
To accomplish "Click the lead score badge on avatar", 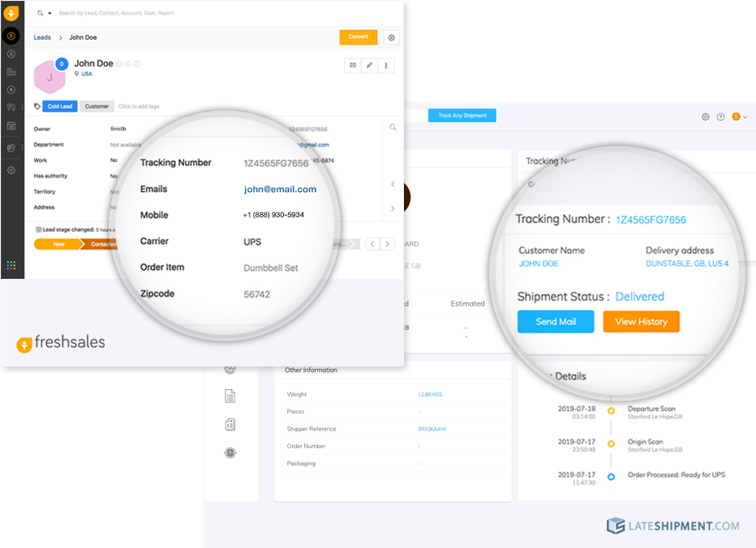I will coord(62,63).
